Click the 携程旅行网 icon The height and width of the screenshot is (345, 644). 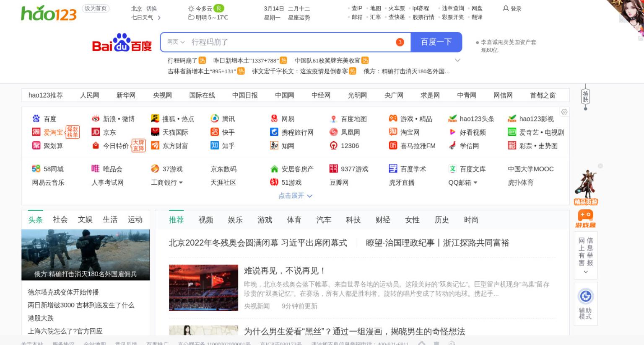tap(274, 132)
